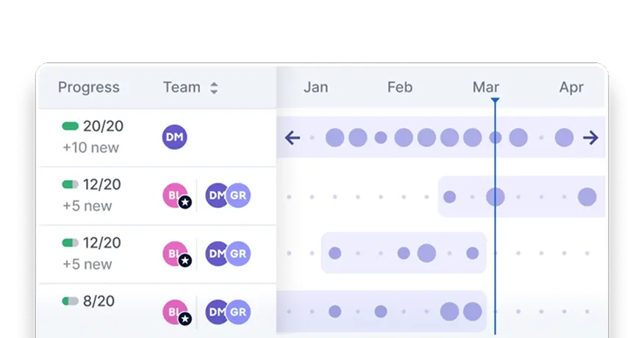
Task: Select the GR avatar in the first 12/20 row
Action: point(238,195)
